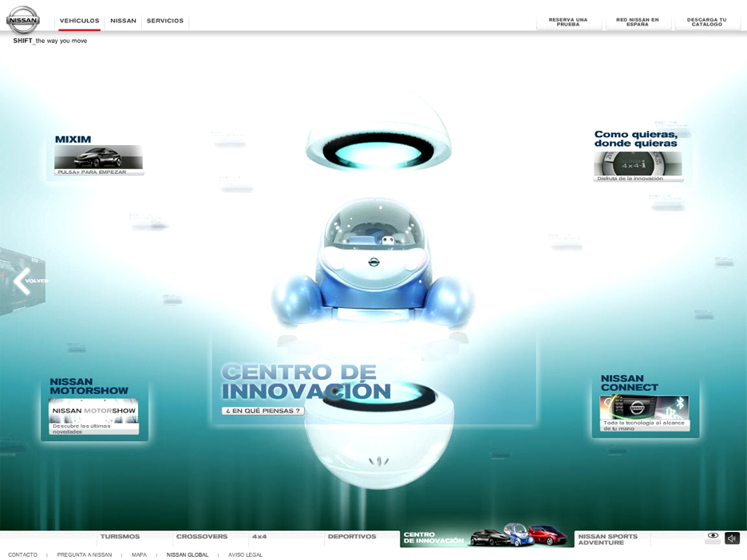Select the Crossovers category tab
The image size is (747, 560).
click(x=202, y=537)
